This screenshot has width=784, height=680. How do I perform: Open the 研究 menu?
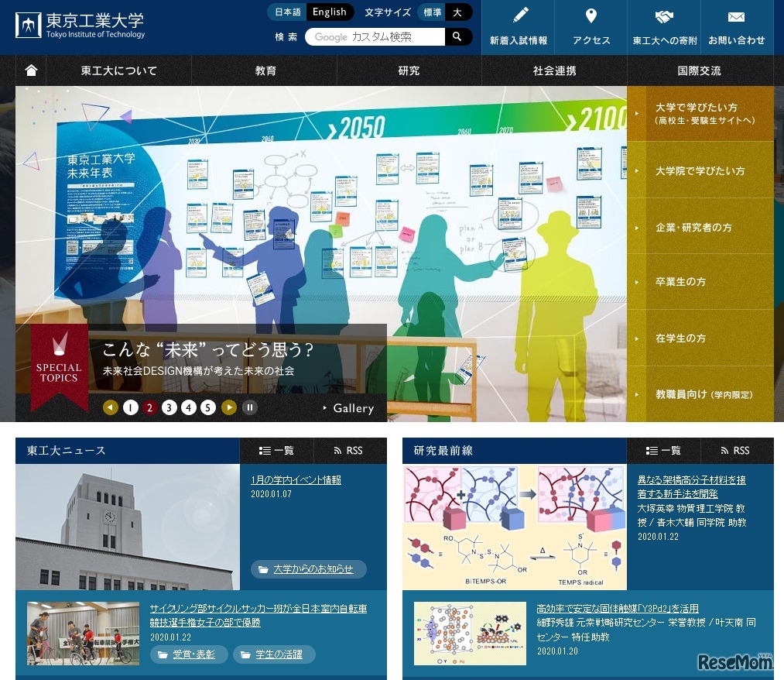click(407, 70)
